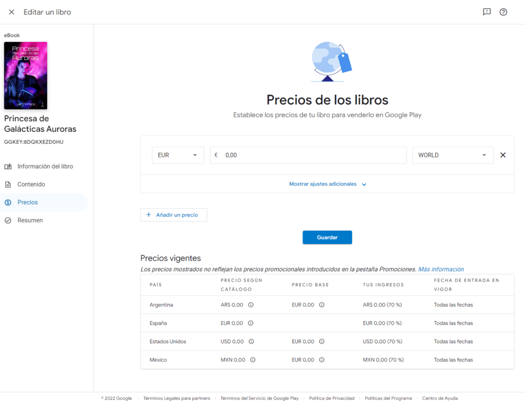Click the Guardar button

(327, 237)
